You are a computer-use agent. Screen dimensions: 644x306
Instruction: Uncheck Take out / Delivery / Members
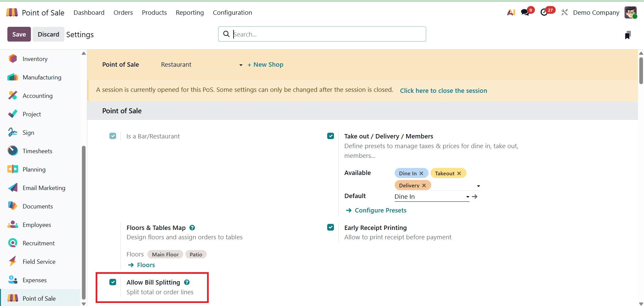point(331,136)
